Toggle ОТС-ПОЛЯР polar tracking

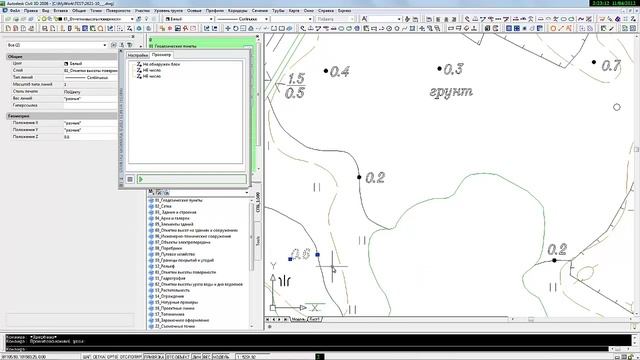click(131, 357)
